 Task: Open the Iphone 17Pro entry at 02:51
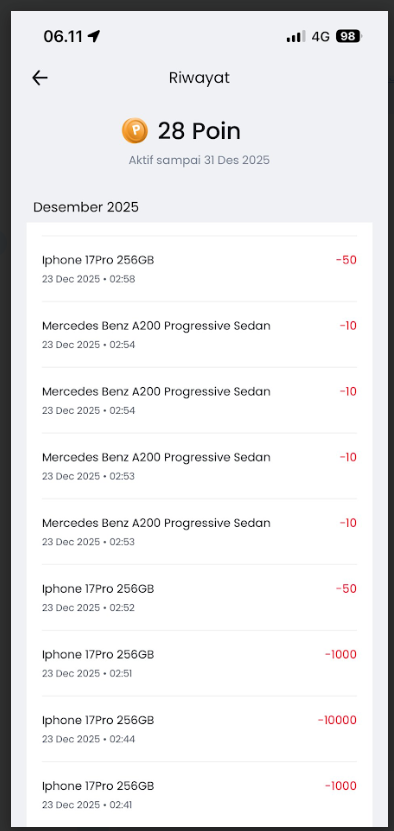pos(199,663)
